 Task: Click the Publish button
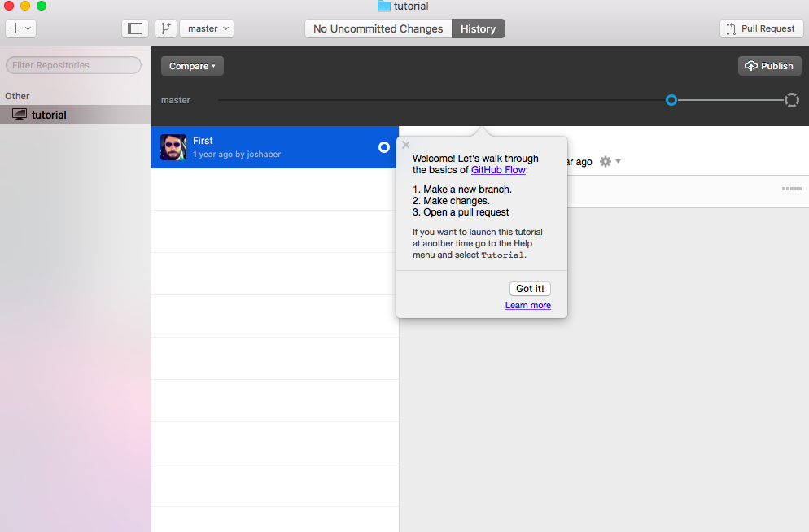(x=769, y=66)
